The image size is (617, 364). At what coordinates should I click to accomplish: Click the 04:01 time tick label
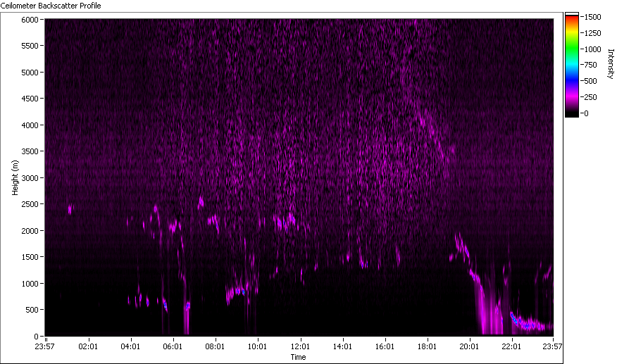coord(130,346)
